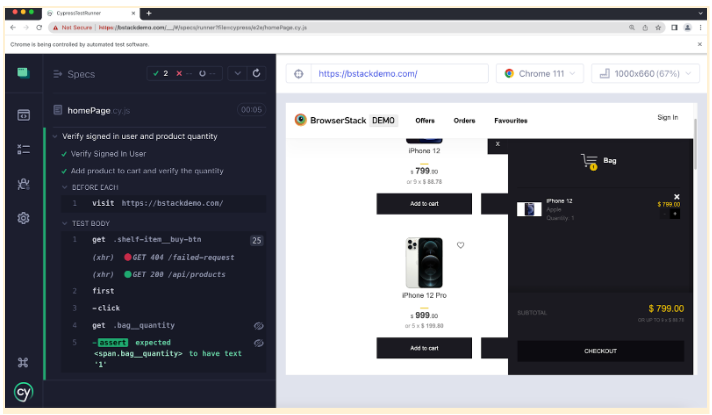
Task: Click the visit https://bstackdemo.com/ command
Action: click(163, 203)
